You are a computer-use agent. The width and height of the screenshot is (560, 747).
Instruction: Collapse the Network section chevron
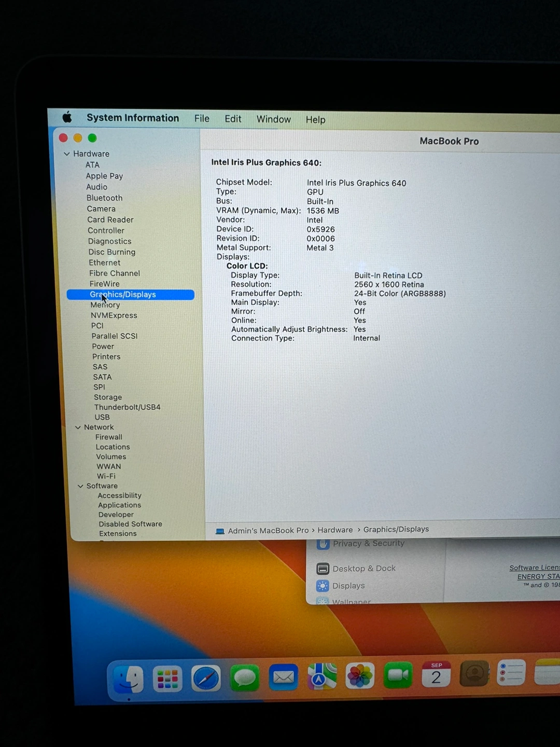point(78,427)
